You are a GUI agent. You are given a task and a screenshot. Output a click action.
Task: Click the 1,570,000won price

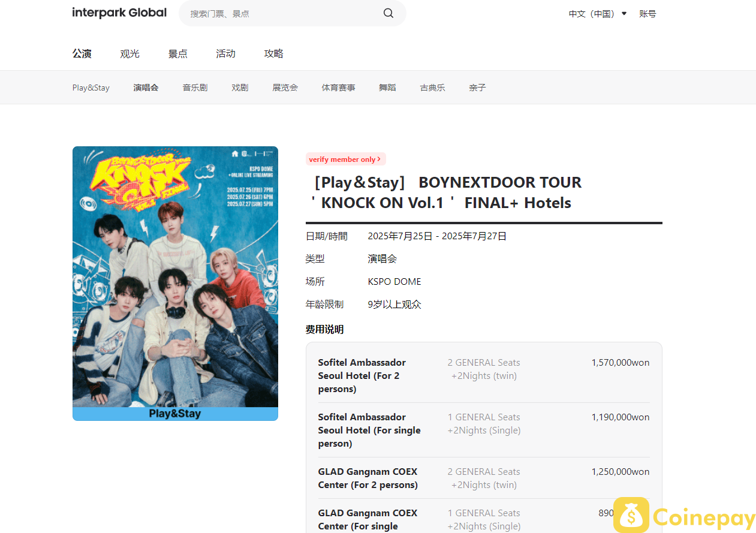(x=621, y=362)
